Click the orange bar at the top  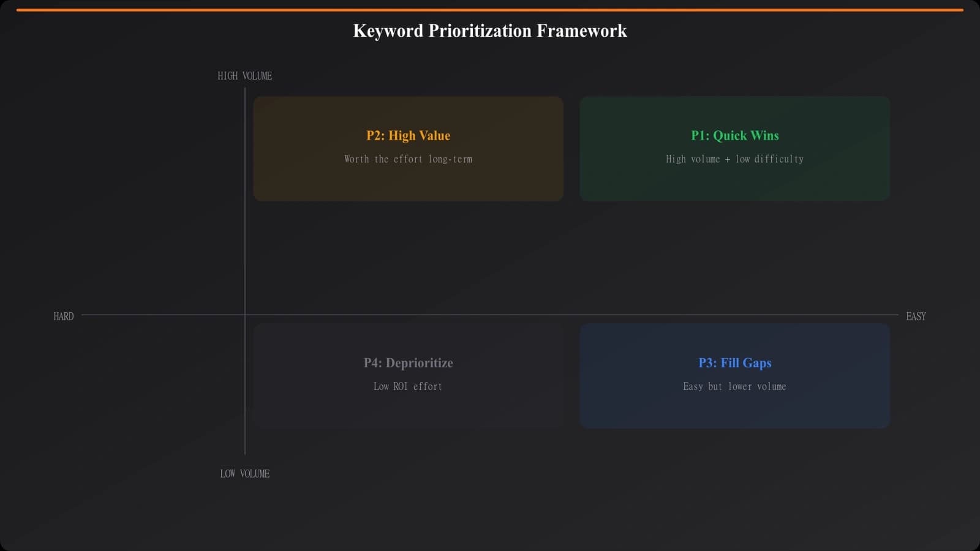pos(490,9)
